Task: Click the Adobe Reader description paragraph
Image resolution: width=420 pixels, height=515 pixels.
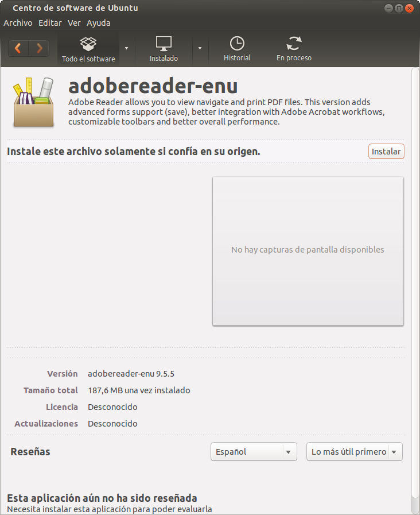Action: 227,112
